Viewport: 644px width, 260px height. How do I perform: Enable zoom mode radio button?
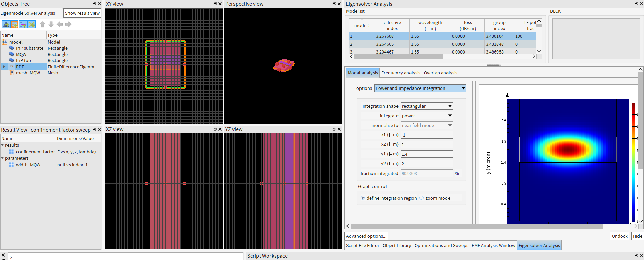(x=421, y=198)
